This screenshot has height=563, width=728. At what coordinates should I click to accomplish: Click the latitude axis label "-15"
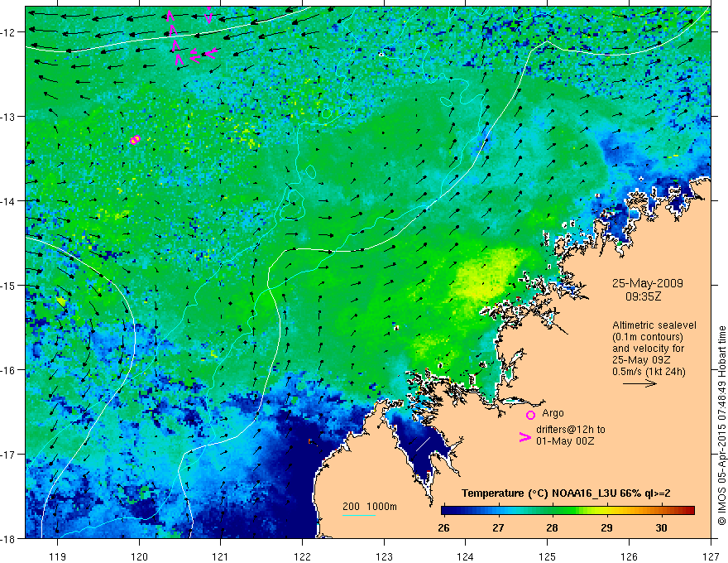click(x=8, y=285)
